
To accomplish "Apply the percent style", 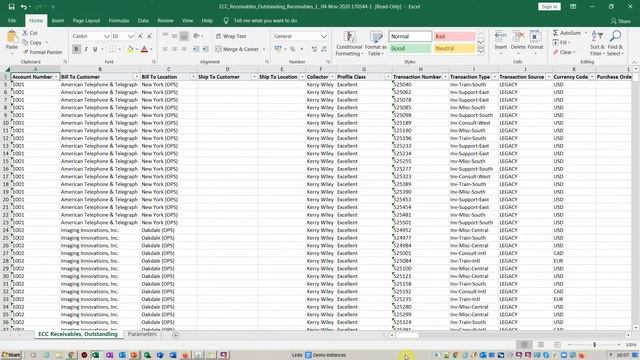I will point(292,49).
